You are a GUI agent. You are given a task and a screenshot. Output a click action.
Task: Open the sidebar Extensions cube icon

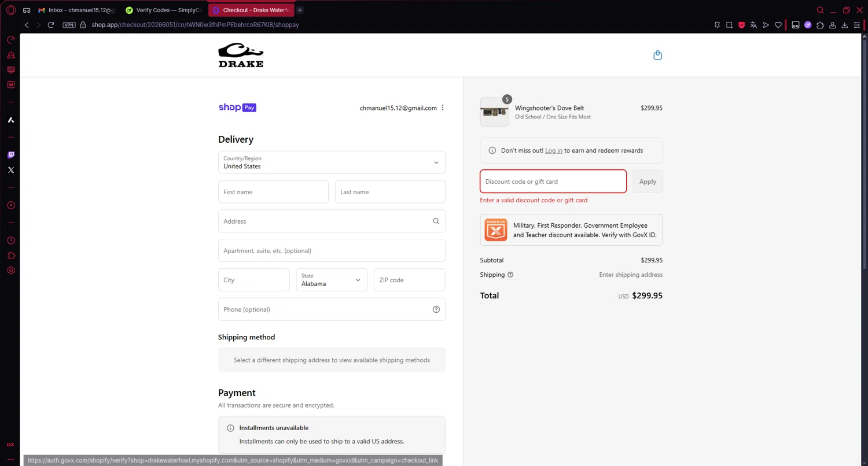coord(10,256)
